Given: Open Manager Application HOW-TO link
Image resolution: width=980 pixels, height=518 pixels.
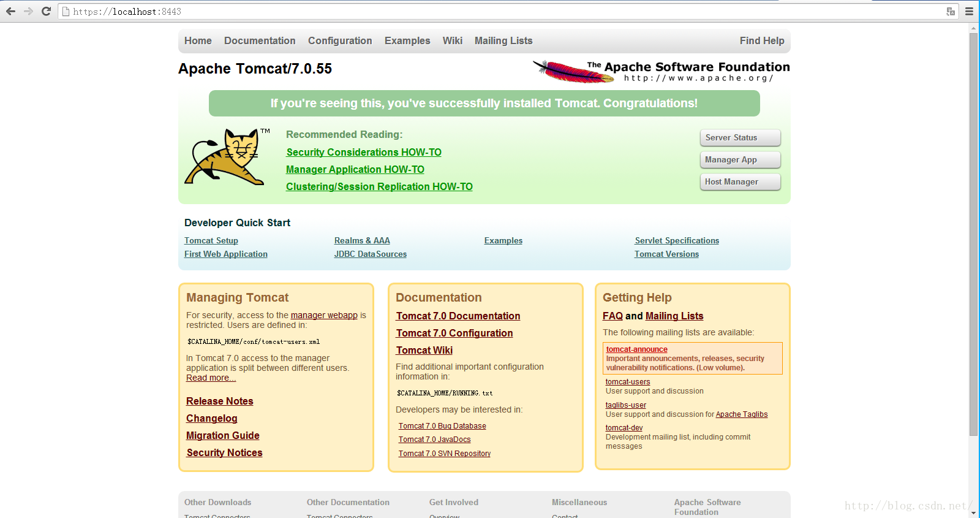Looking at the screenshot, I should [355, 169].
